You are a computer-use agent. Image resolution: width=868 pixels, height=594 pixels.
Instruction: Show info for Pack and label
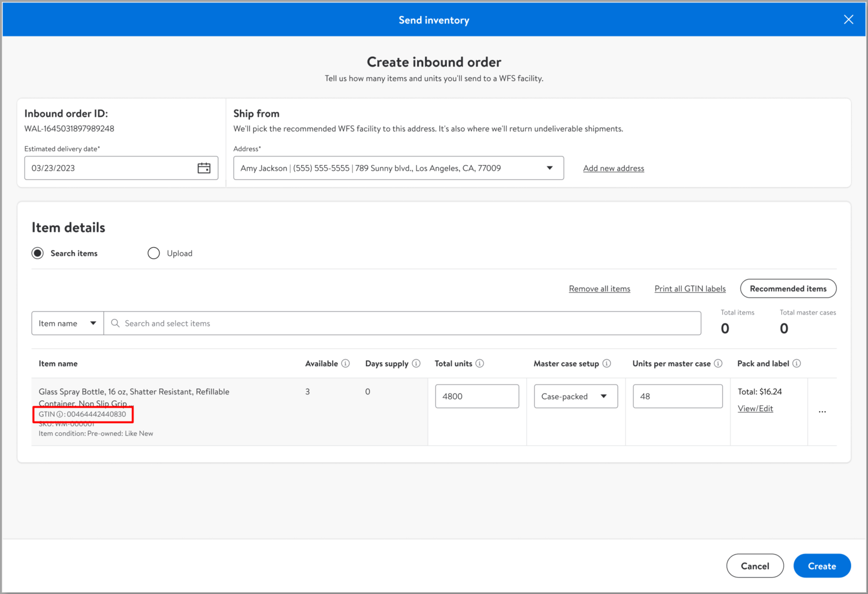[x=797, y=363]
